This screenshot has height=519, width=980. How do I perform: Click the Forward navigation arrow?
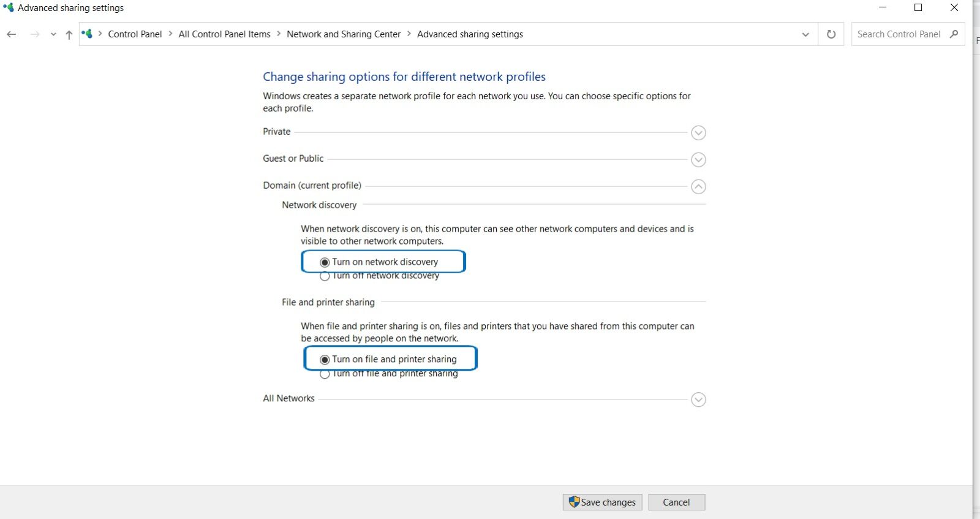[35, 34]
